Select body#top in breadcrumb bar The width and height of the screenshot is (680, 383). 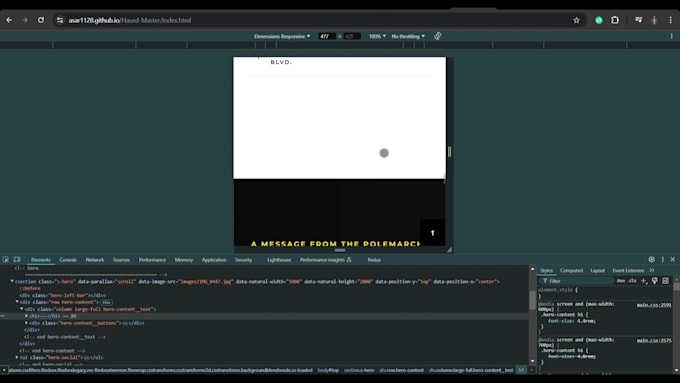(328, 370)
